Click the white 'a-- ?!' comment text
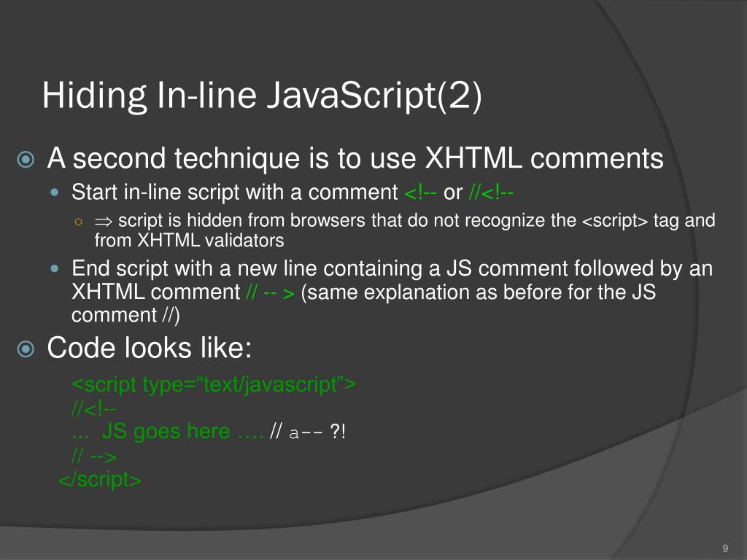747x560 pixels. click(x=317, y=432)
